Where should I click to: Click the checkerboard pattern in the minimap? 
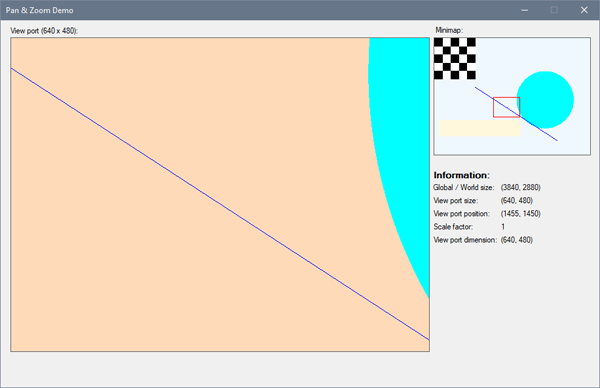[x=455, y=59]
